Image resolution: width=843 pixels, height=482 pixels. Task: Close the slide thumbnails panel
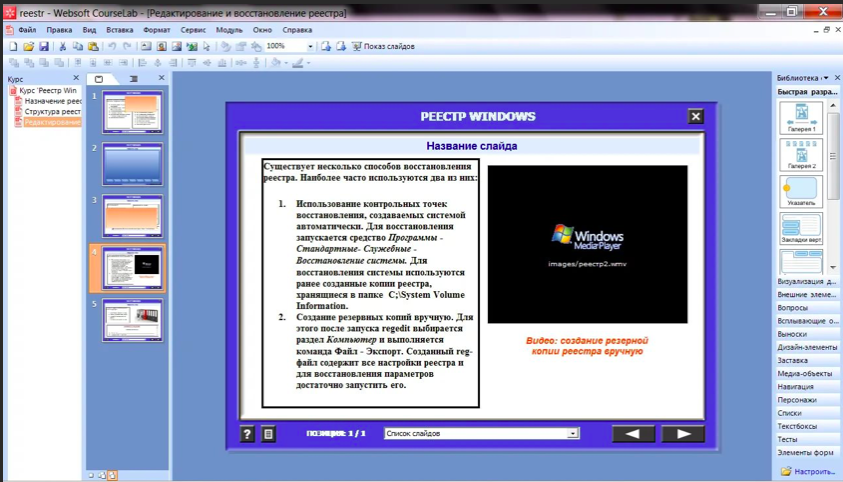tap(161, 78)
